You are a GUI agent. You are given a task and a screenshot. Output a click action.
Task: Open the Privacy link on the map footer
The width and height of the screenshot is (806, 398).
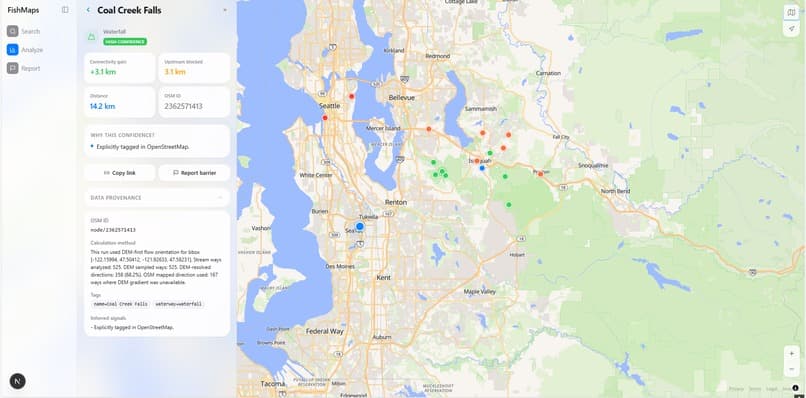tap(736, 389)
